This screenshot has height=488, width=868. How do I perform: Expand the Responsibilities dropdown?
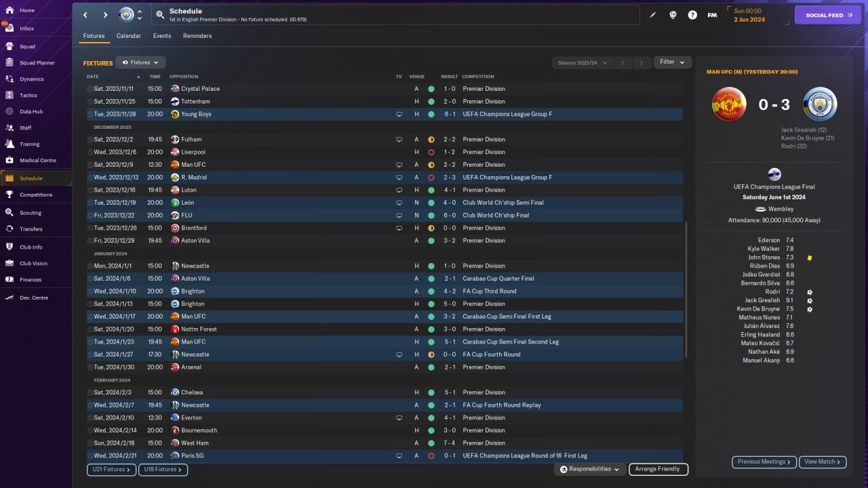click(589, 469)
